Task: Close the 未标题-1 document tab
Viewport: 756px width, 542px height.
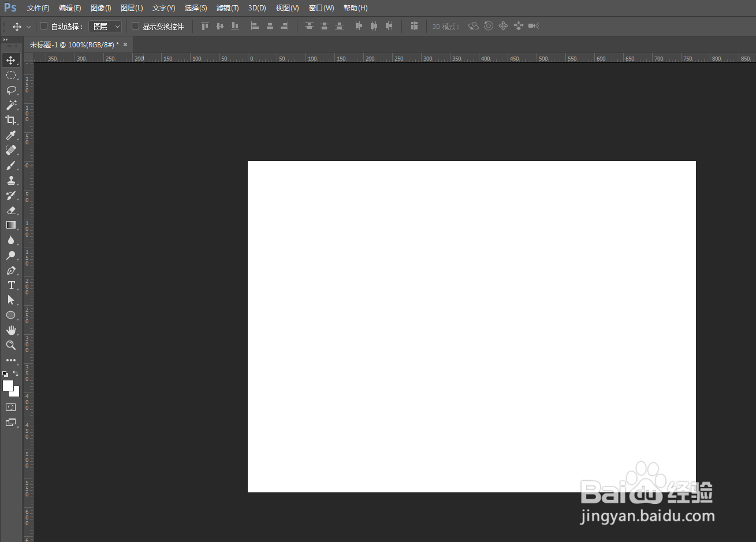Action: click(125, 44)
